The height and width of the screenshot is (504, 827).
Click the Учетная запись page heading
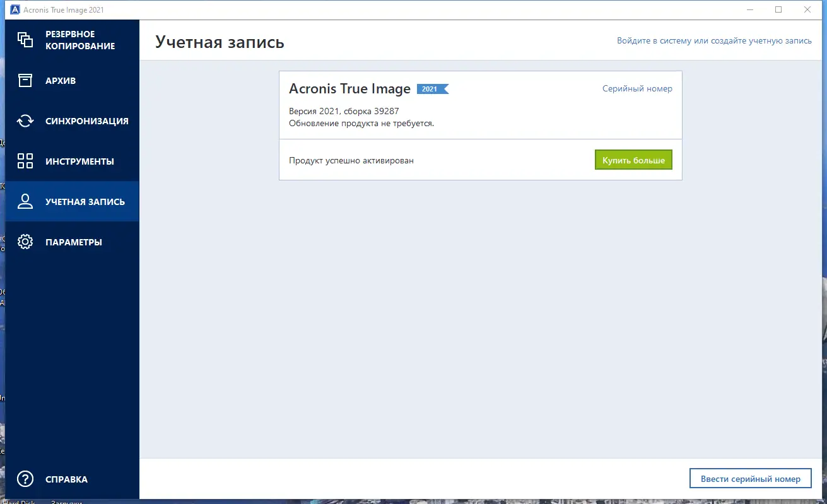(220, 42)
